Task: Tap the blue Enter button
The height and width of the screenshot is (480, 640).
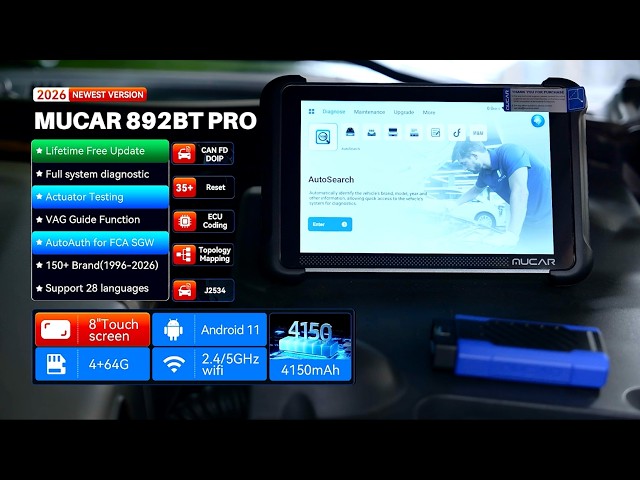Action: click(330, 224)
